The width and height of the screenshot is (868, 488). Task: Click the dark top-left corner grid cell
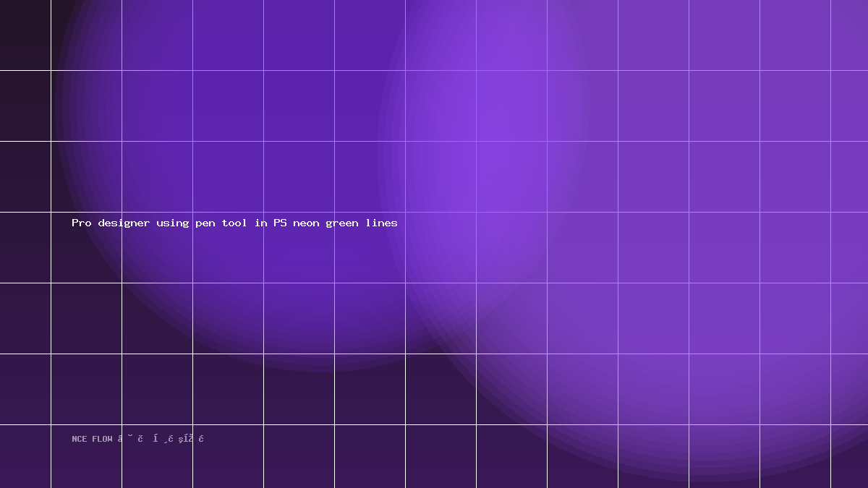pos(25,35)
